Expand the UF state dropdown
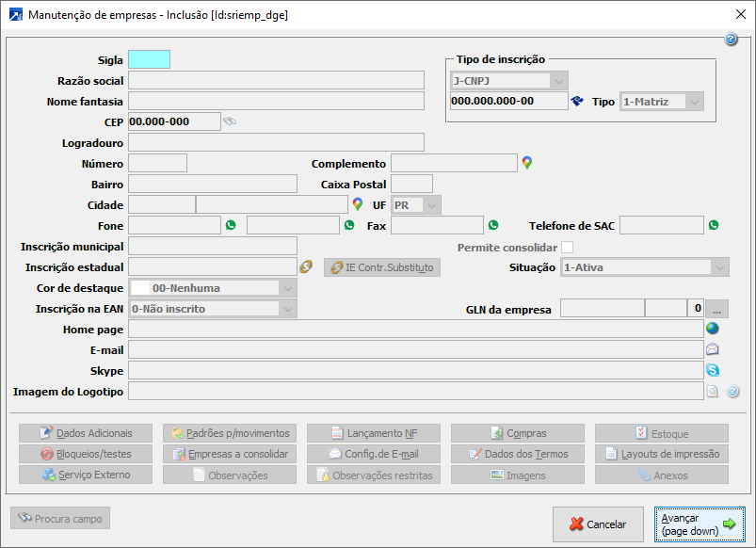This screenshot has height=548, width=756. 431,204
